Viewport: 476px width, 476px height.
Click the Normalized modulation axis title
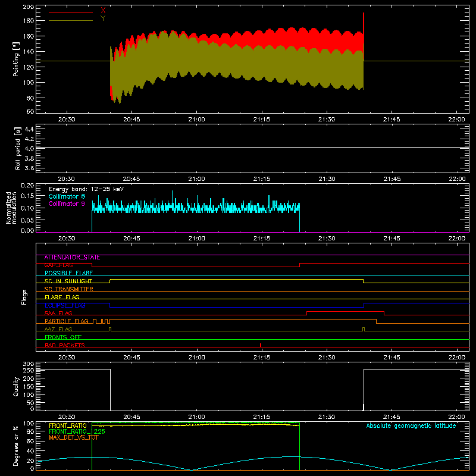[x=11, y=208]
